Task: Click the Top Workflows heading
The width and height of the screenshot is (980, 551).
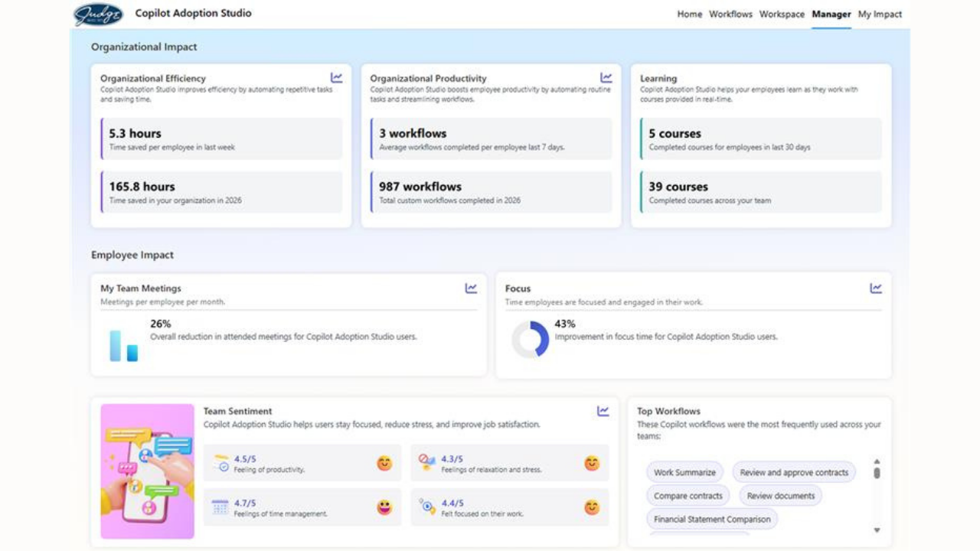Action: pyautogui.click(x=668, y=411)
